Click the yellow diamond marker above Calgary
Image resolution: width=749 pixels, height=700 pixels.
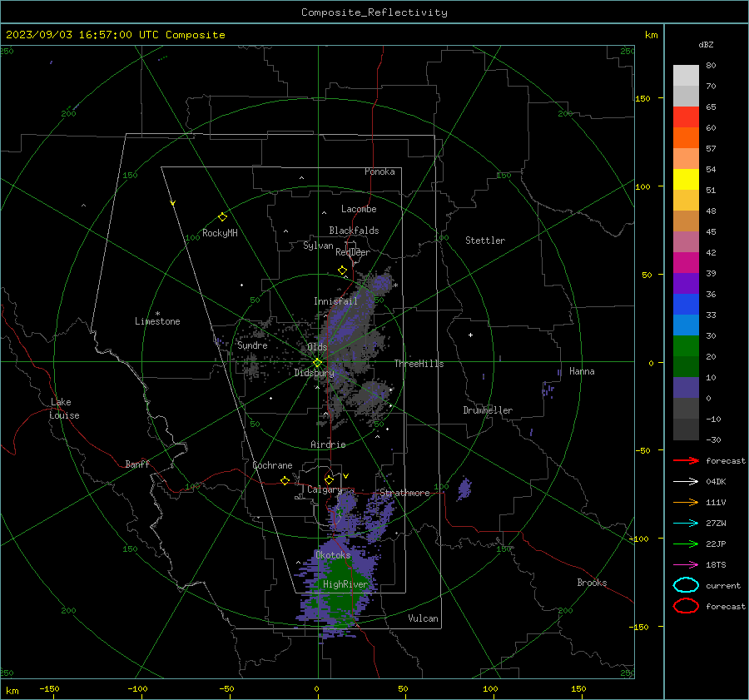click(329, 479)
